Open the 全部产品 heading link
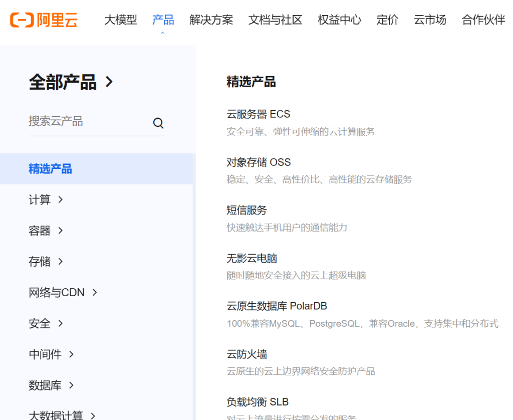 [63, 82]
